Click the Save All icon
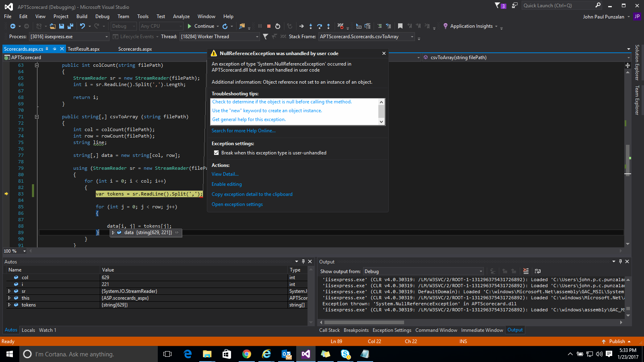Image resolution: width=644 pixels, height=362 pixels. click(70, 26)
